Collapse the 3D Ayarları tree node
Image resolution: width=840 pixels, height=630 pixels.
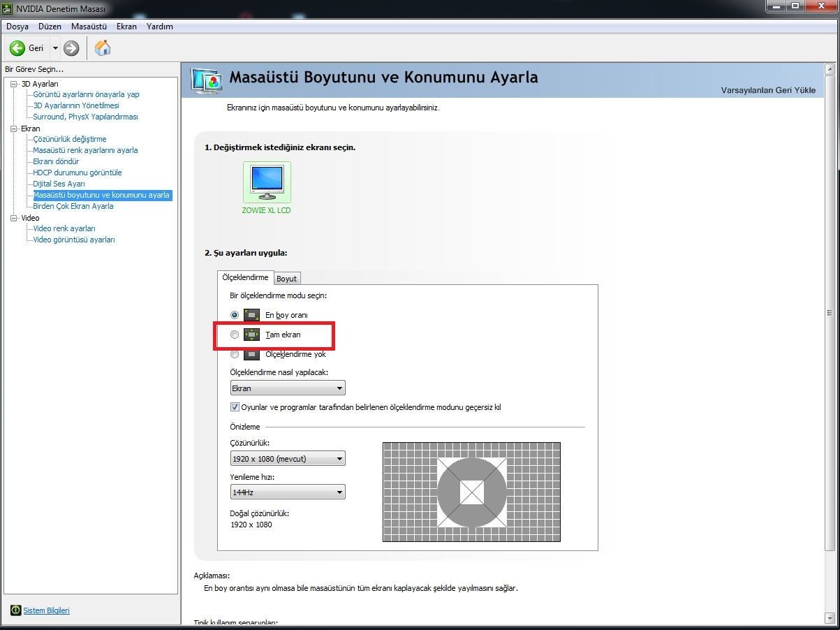point(13,84)
